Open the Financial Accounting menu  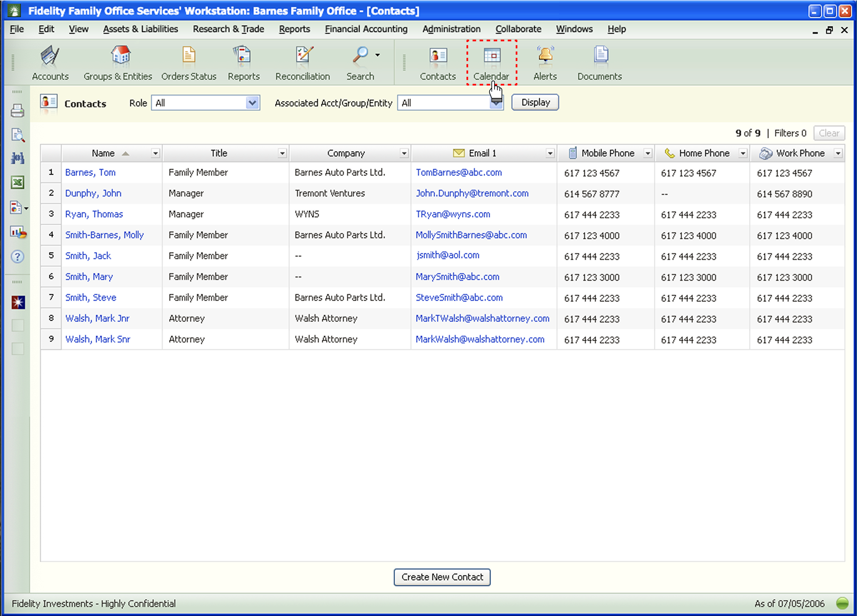(x=366, y=29)
